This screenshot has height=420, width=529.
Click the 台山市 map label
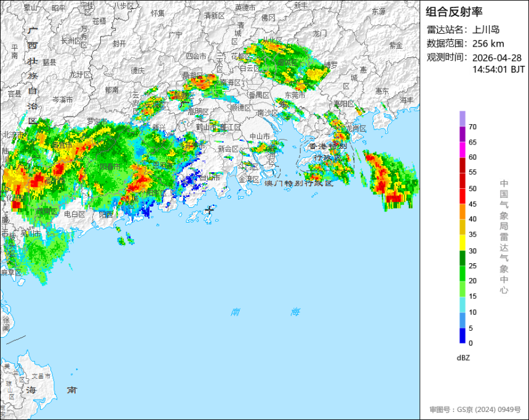tap(210, 178)
